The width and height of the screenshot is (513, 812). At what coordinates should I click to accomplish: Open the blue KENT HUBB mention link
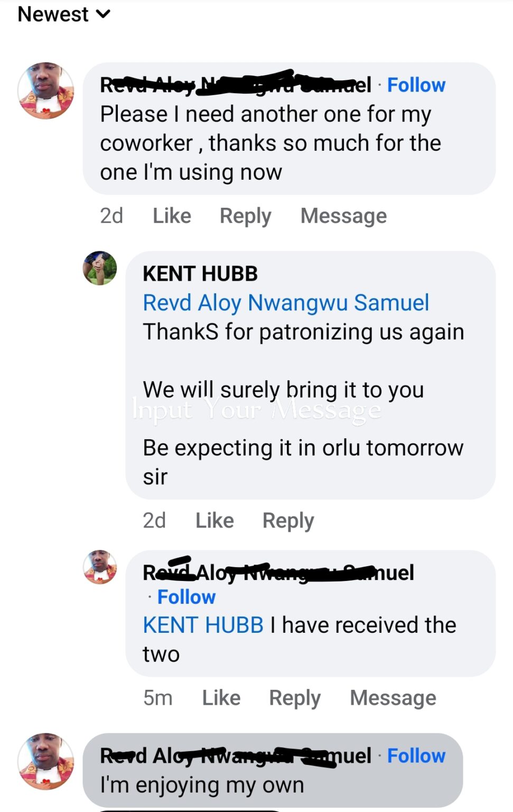click(x=203, y=625)
